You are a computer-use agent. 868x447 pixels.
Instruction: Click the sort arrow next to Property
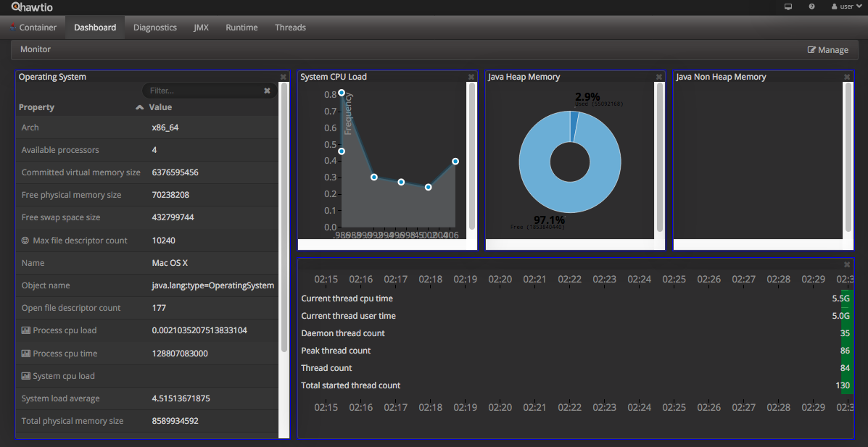pyautogui.click(x=139, y=107)
